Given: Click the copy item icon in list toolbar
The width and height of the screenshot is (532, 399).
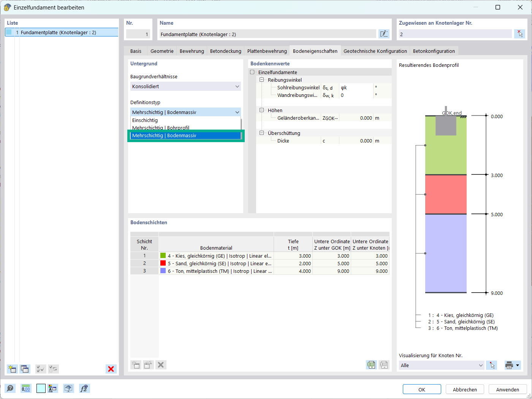Looking at the screenshot, I should pos(25,369).
